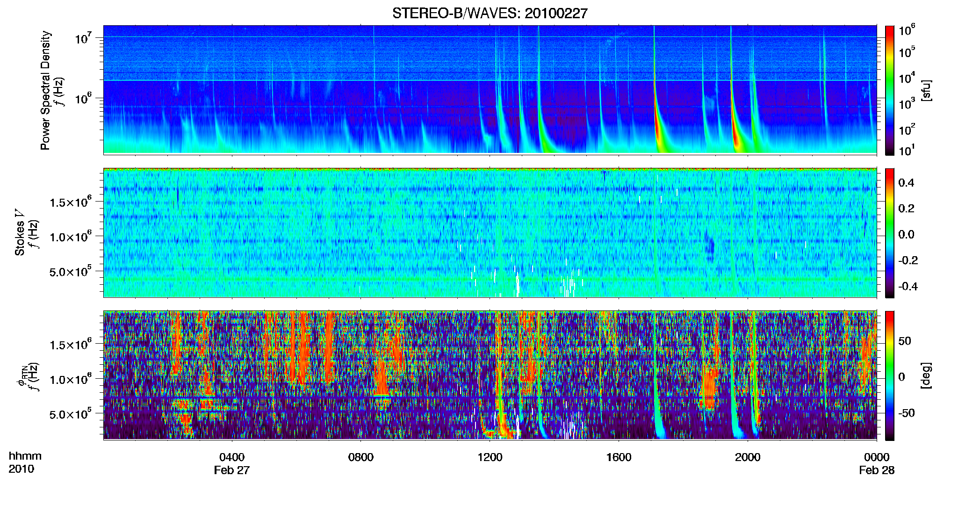The image size is (980, 505).
Task: Click the Stokes V colorbar
Action: tap(890, 233)
